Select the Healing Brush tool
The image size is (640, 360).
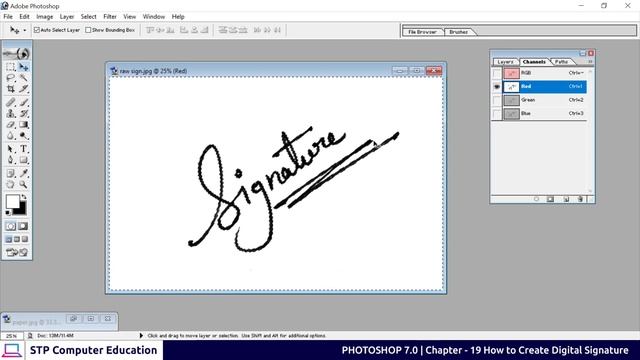11,102
